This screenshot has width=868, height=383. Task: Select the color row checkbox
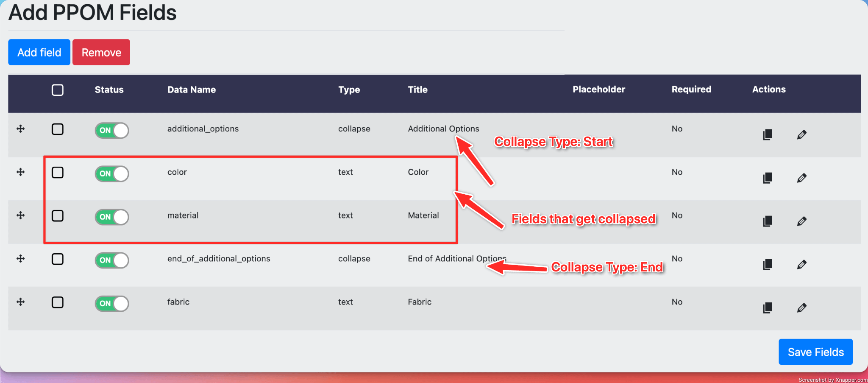58,173
